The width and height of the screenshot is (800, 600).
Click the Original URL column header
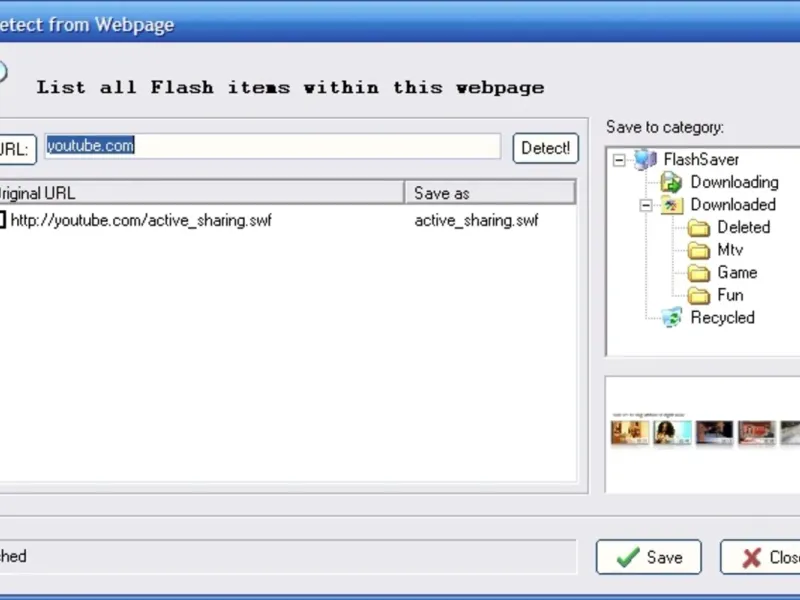[x=202, y=193]
